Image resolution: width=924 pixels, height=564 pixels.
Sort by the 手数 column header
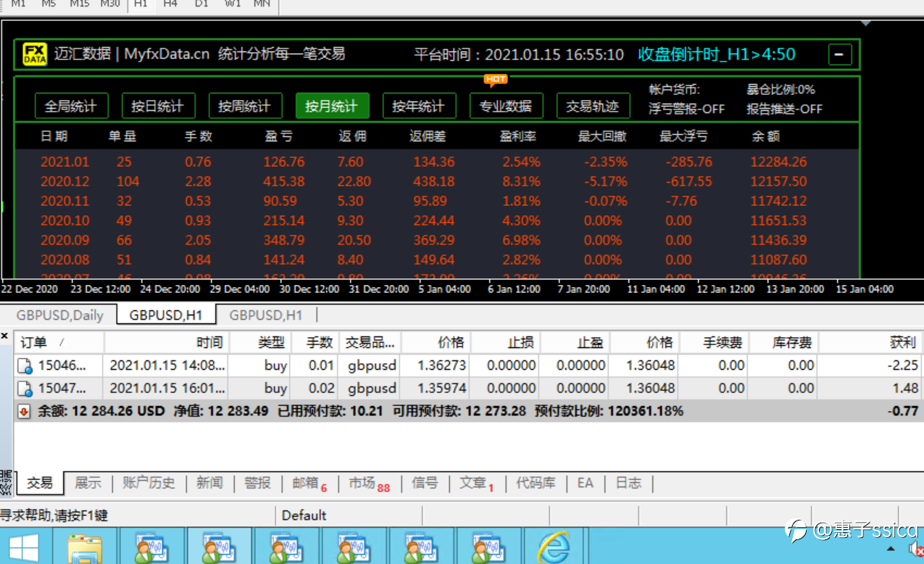(x=315, y=342)
